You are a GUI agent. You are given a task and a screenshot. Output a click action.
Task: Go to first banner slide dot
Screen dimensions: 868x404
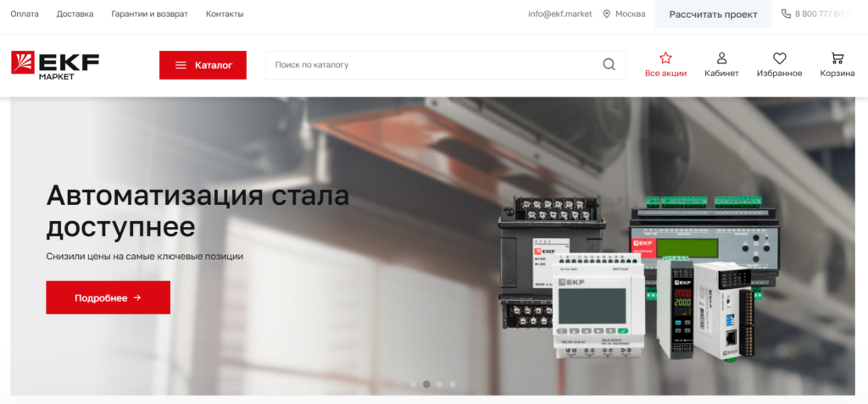click(413, 384)
